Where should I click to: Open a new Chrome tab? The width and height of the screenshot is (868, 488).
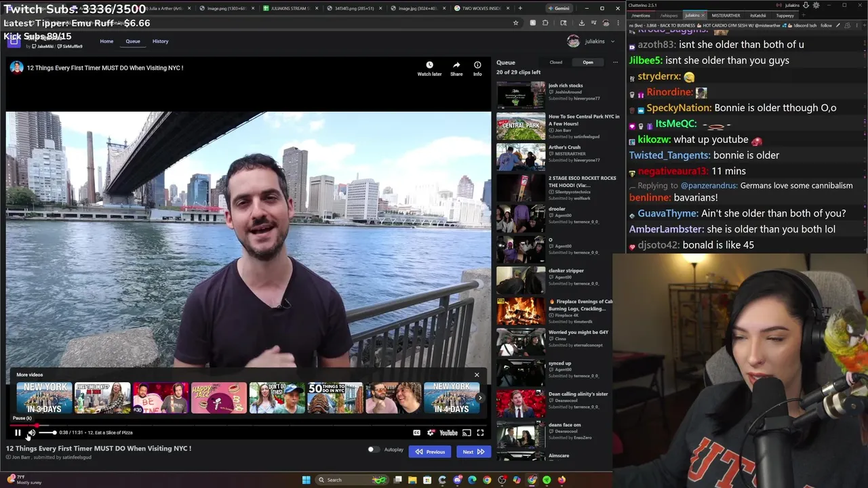[519, 8]
